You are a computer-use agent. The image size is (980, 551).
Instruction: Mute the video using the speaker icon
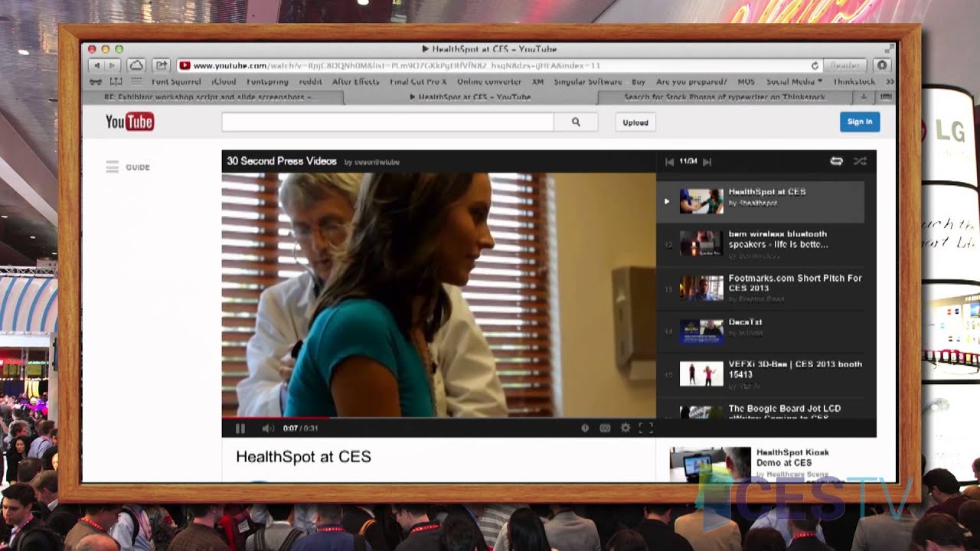[268, 429]
